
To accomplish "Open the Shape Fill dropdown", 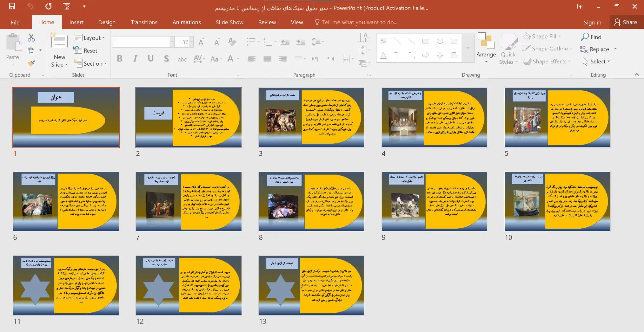I will (542, 36).
